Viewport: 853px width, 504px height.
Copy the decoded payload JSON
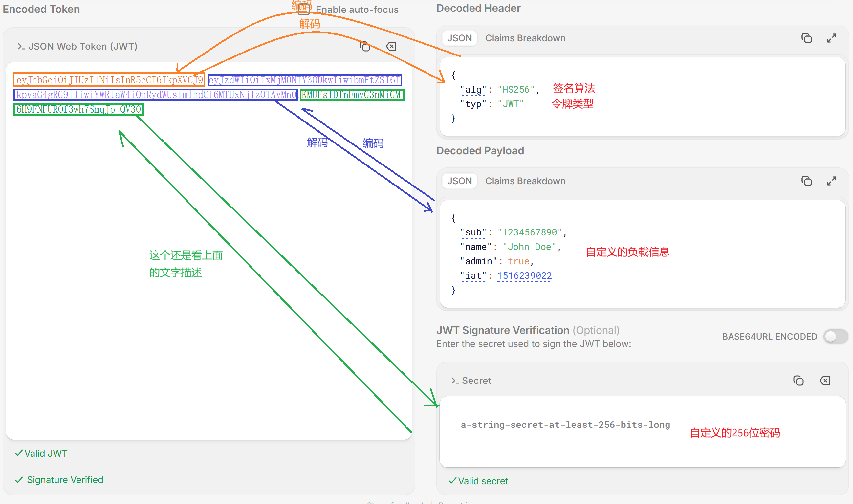point(806,181)
